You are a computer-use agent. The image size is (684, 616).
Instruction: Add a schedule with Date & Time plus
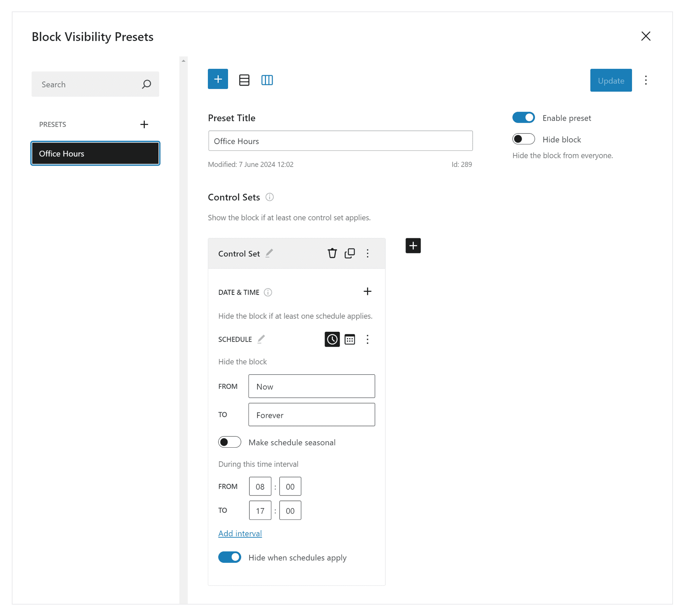click(x=367, y=291)
